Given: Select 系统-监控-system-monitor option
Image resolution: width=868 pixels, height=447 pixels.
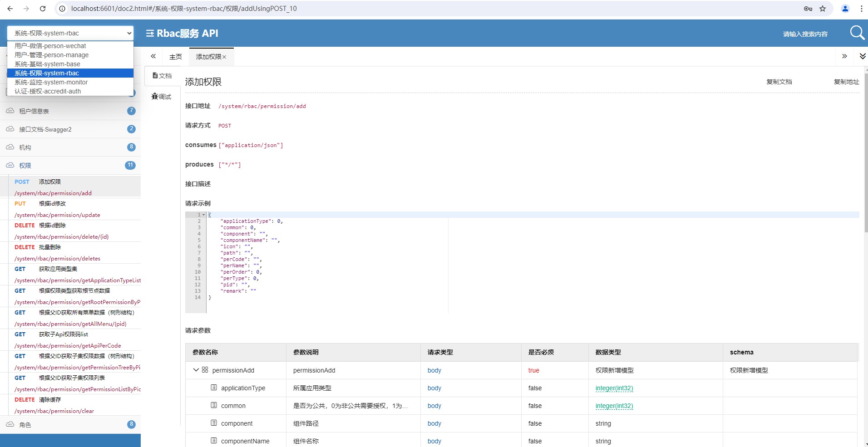Looking at the screenshot, I should coord(70,82).
